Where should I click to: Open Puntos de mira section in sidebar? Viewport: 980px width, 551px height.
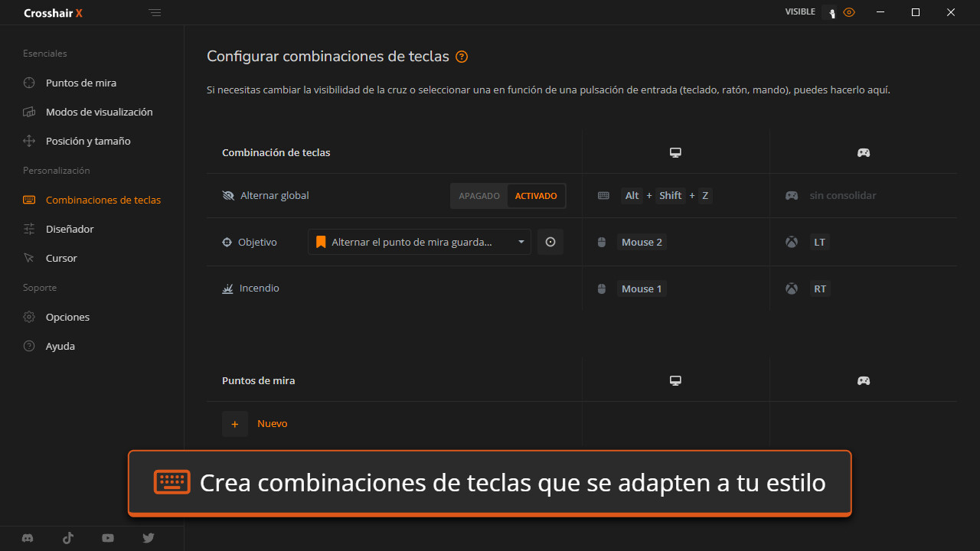click(81, 83)
